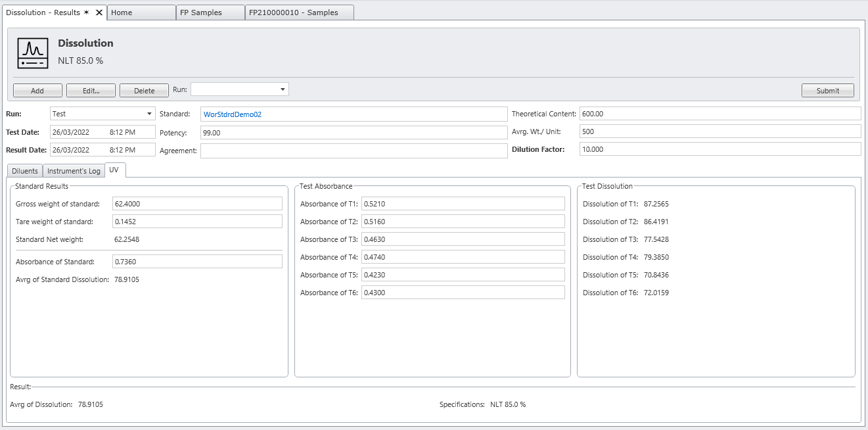Close the Dissolution - Results tab
Viewport: 868px width, 430px height.
99,12
